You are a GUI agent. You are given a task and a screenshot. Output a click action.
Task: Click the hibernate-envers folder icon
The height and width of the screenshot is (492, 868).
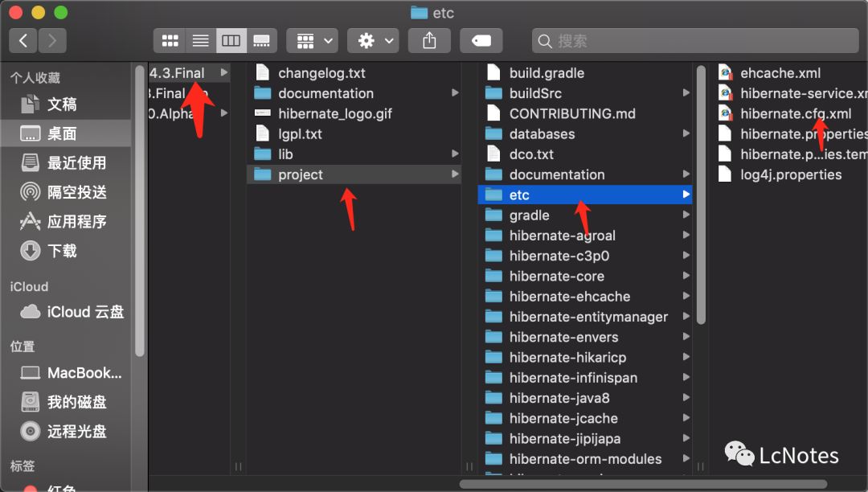click(493, 337)
